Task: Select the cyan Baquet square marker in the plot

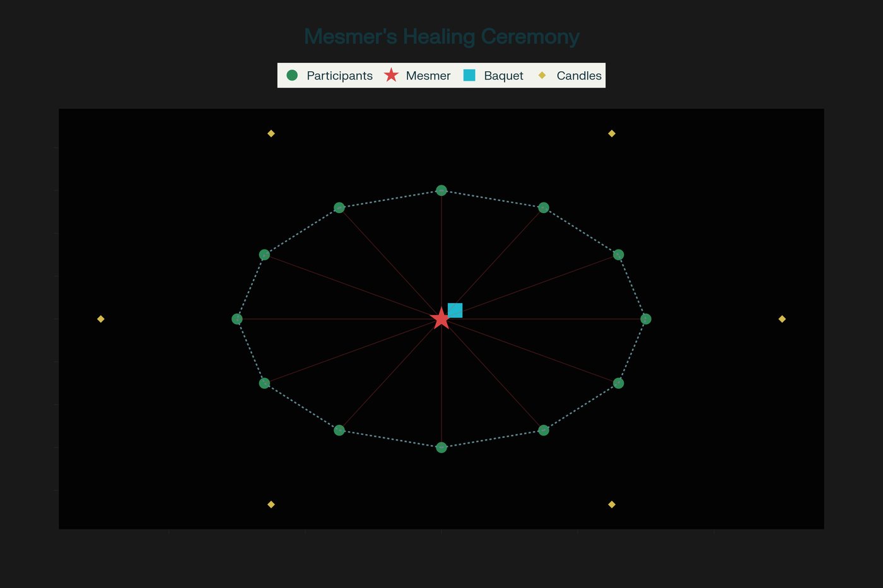Action: point(455,310)
